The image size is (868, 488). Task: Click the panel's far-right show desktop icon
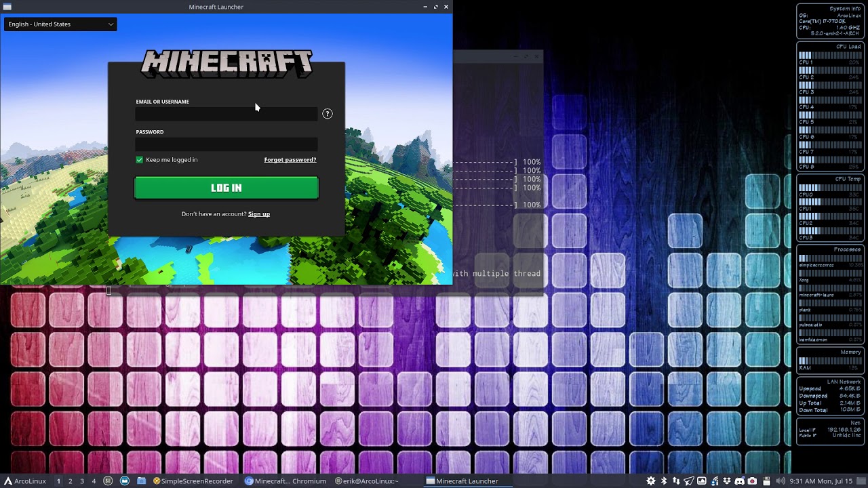862,481
